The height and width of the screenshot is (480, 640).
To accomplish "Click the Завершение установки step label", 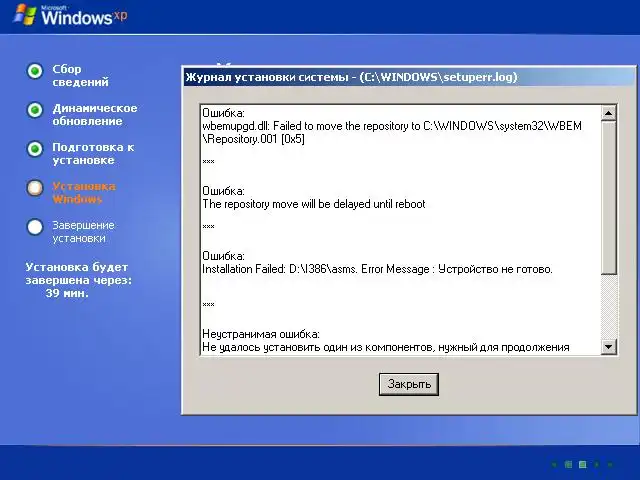I will (83, 231).
